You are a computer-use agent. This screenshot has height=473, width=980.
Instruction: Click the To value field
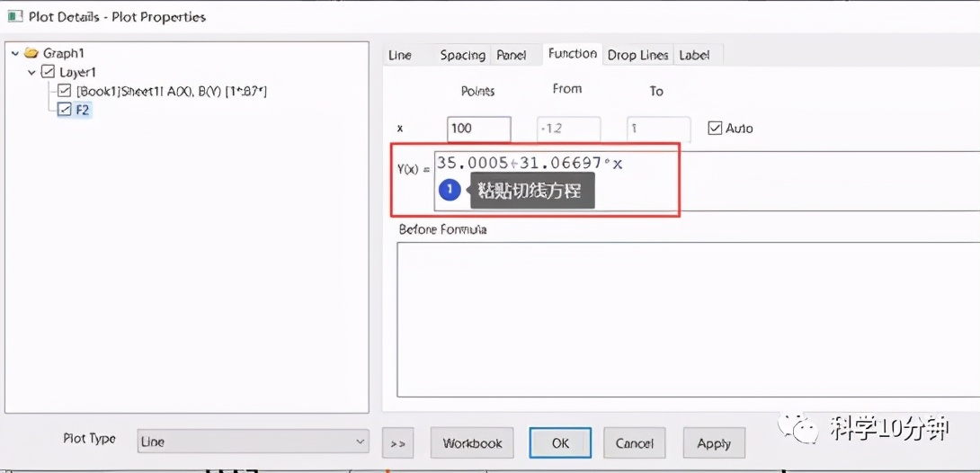659,129
